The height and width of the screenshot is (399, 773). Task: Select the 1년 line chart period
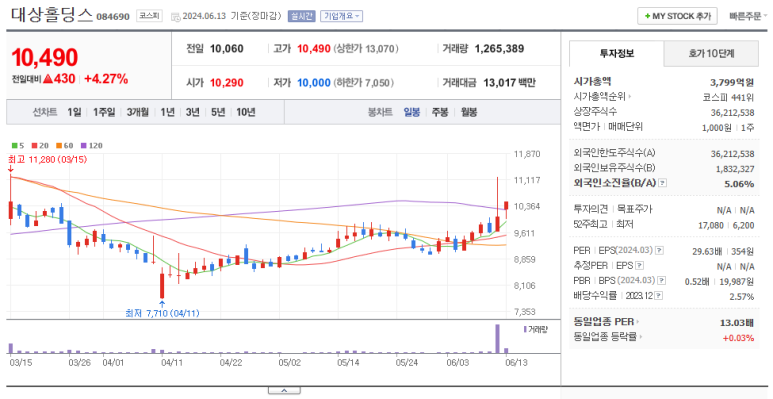pos(168,112)
